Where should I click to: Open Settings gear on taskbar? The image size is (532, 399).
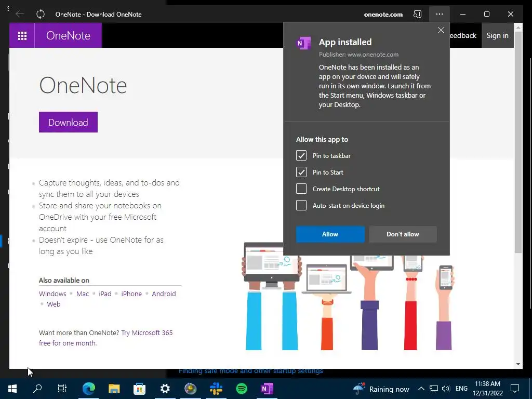click(x=165, y=389)
